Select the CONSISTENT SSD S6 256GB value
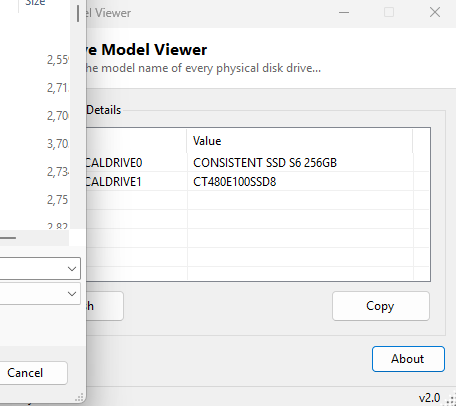Viewport: 456px width, 406px height. [x=265, y=163]
